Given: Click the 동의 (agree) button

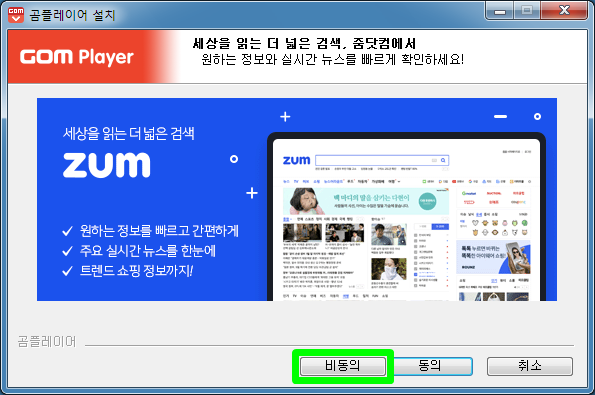Looking at the screenshot, I should coord(430,366).
